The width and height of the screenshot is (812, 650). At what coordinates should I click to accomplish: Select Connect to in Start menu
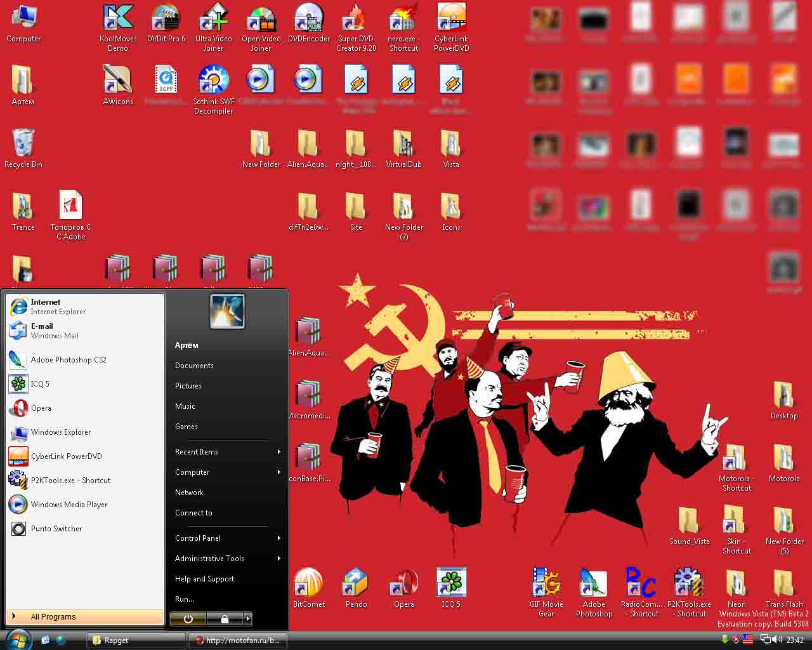193,513
